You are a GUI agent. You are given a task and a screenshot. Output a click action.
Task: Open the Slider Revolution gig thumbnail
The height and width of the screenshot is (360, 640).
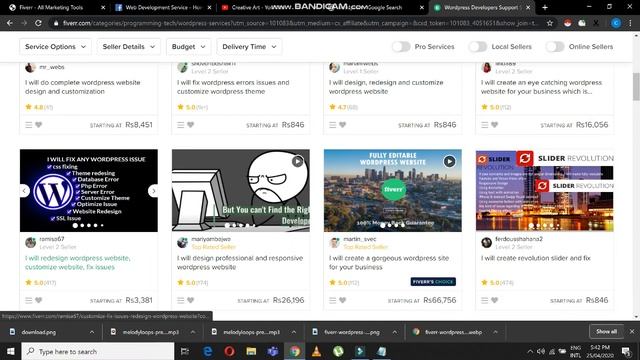coord(544,191)
